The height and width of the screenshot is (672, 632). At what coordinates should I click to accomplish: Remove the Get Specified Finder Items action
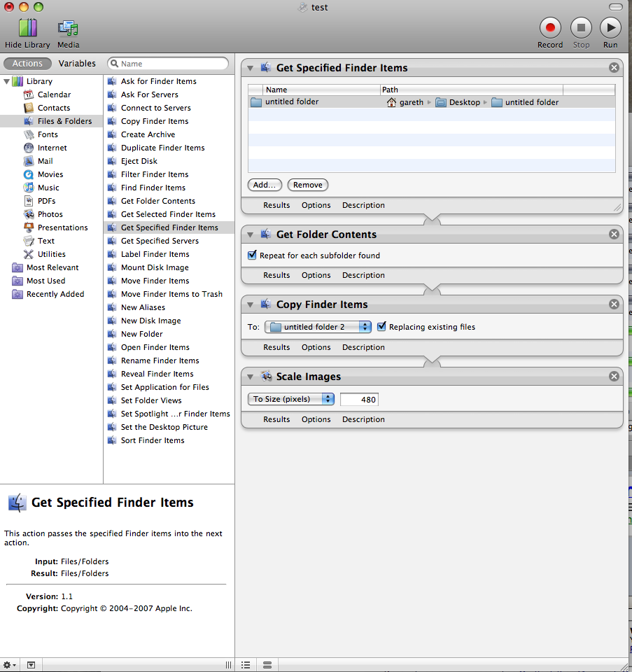pyautogui.click(x=614, y=68)
